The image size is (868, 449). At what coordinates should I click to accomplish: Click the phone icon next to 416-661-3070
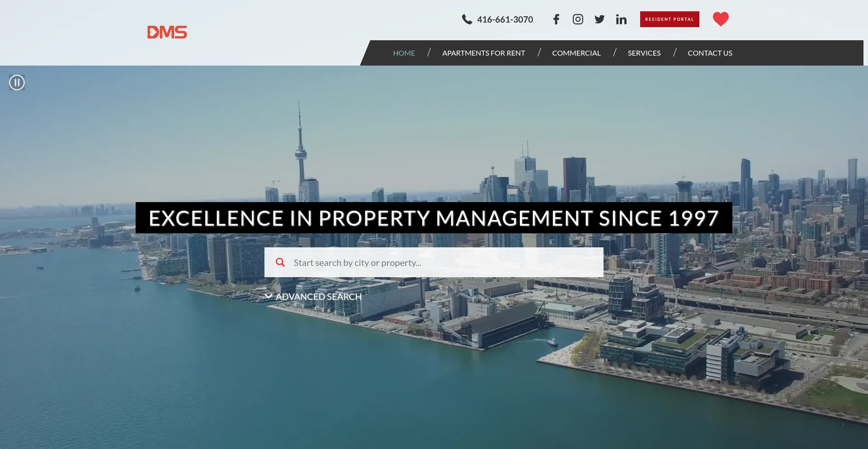coord(467,19)
